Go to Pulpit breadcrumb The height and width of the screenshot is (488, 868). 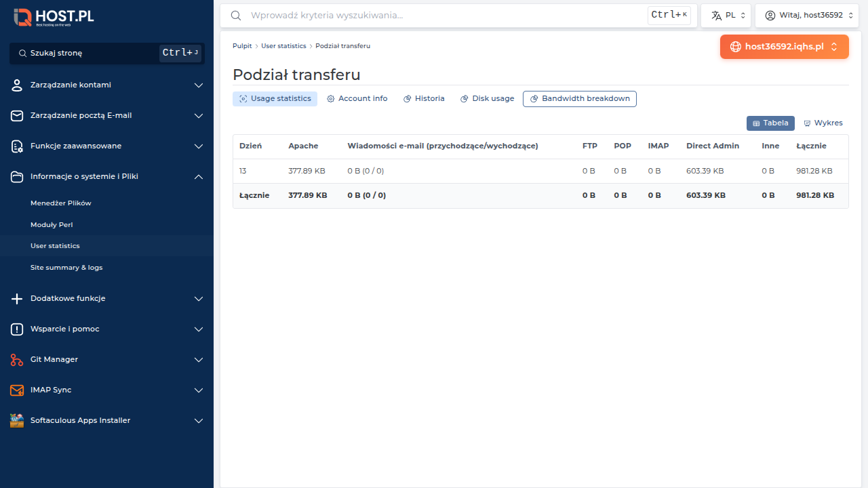click(242, 46)
